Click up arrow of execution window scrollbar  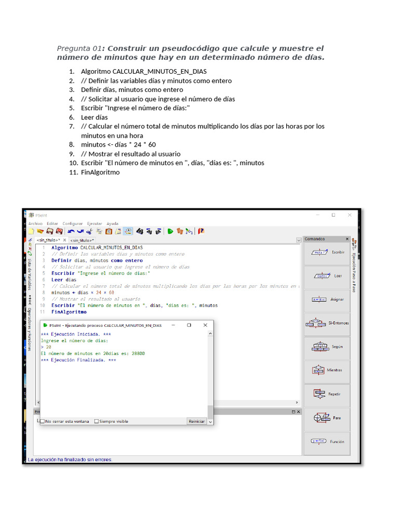click(x=210, y=334)
